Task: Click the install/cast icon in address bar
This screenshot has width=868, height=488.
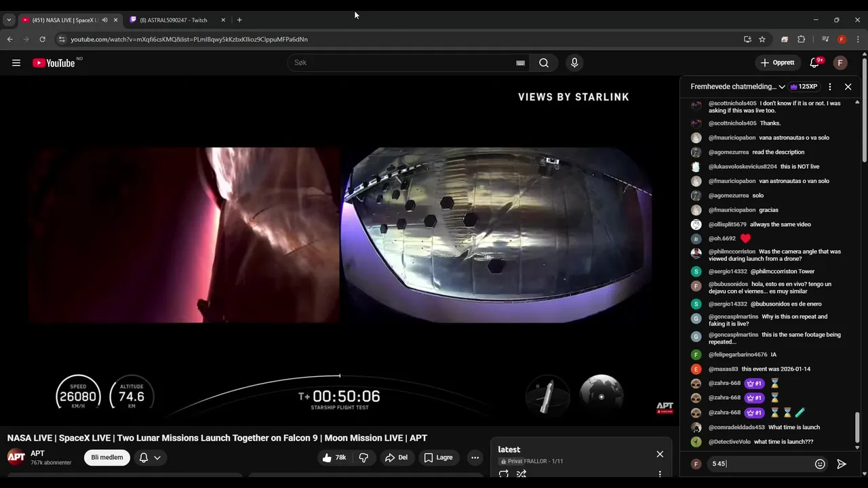Action: (x=747, y=39)
